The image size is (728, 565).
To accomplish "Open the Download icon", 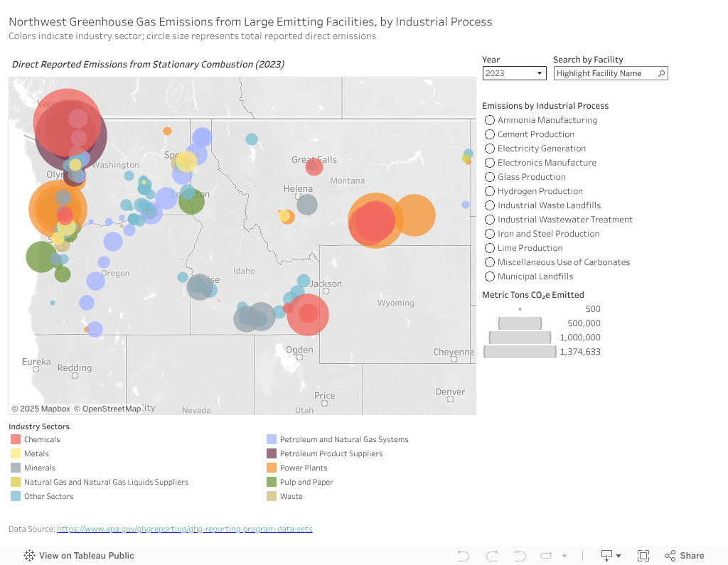I will pyautogui.click(x=606, y=555).
